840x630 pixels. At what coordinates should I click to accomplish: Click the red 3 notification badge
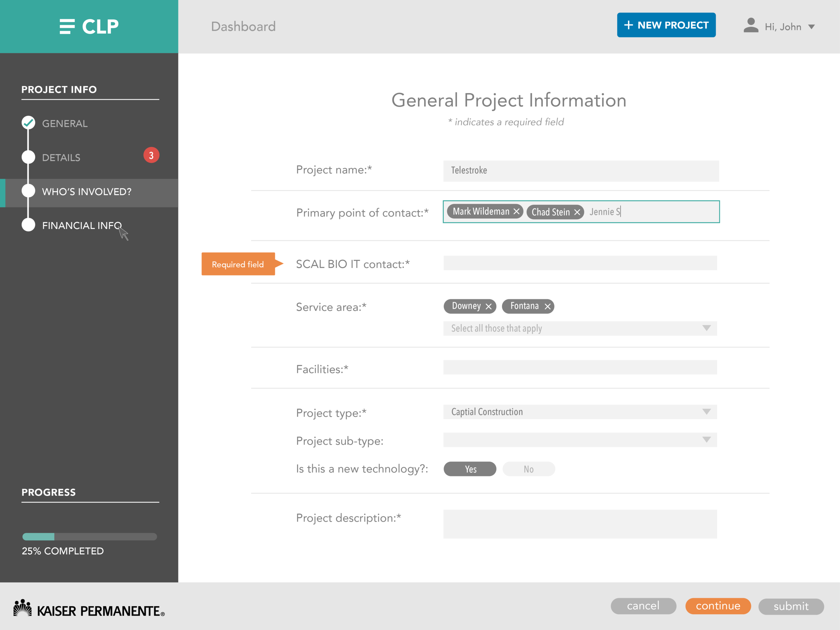coord(151,155)
